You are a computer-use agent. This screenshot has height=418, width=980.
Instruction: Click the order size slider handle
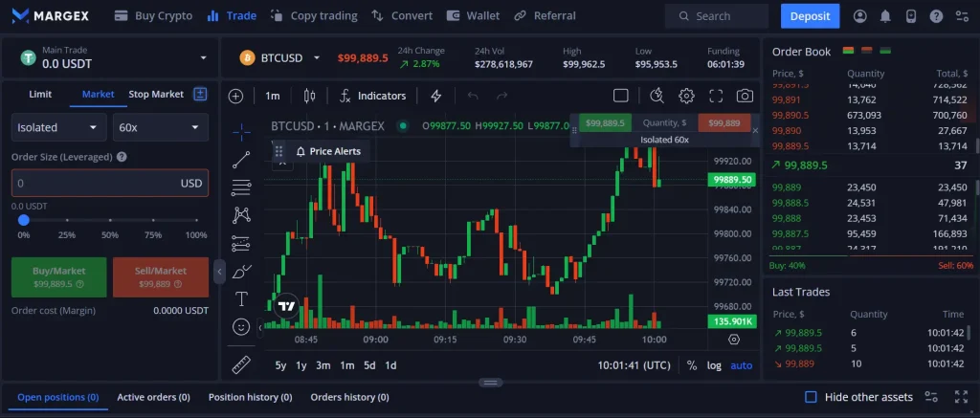[x=24, y=220]
